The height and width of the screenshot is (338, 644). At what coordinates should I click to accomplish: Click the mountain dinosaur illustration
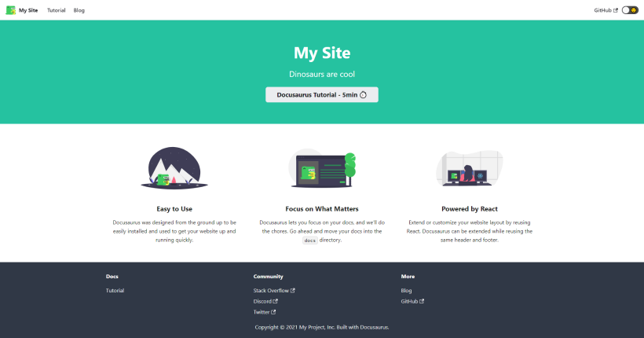[x=174, y=168]
